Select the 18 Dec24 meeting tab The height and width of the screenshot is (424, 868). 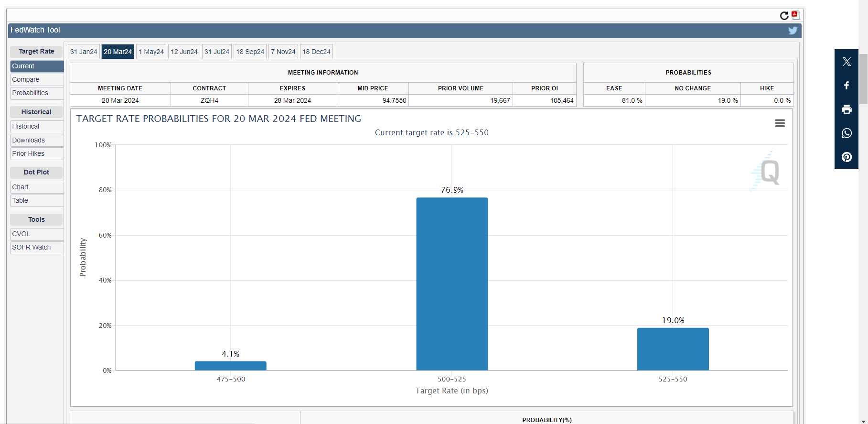(x=316, y=52)
